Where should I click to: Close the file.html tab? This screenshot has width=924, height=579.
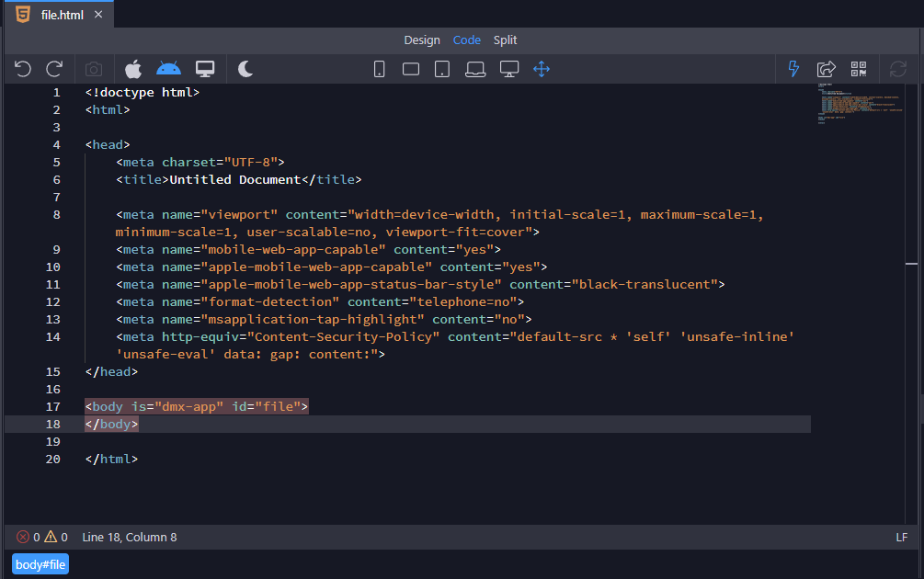pos(98,15)
